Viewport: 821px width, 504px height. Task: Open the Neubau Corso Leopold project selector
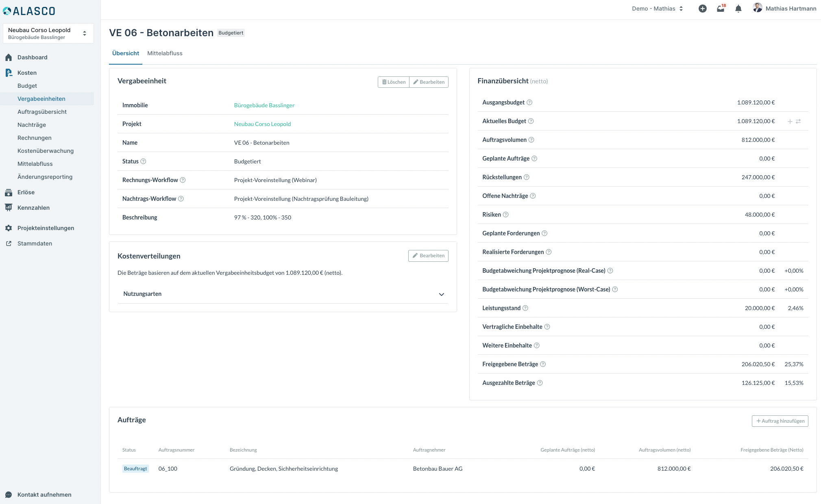coord(48,33)
